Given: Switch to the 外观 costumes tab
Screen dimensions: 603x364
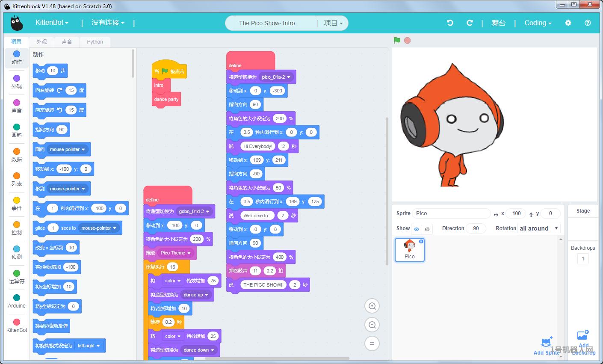Looking at the screenshot, I should tap(41, 41).
